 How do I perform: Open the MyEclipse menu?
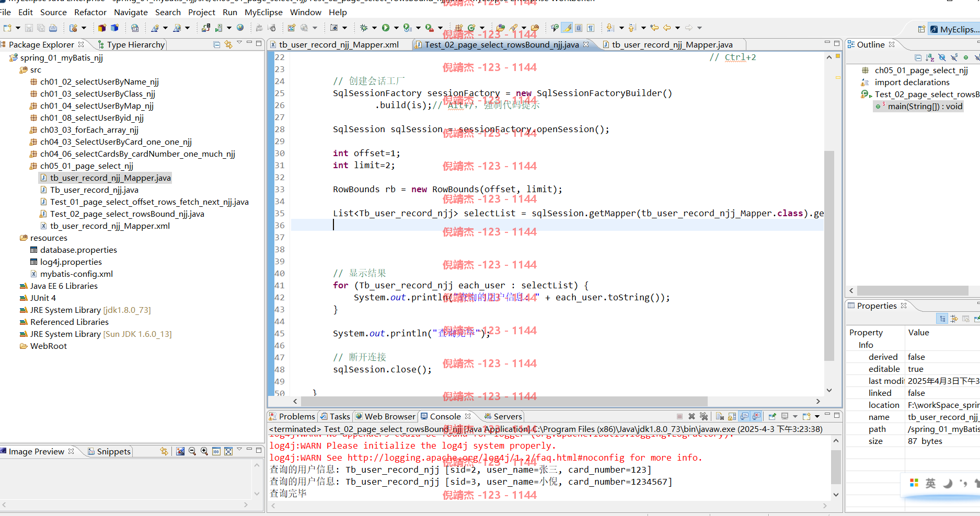pyautogui.click(x=263, y=12)
